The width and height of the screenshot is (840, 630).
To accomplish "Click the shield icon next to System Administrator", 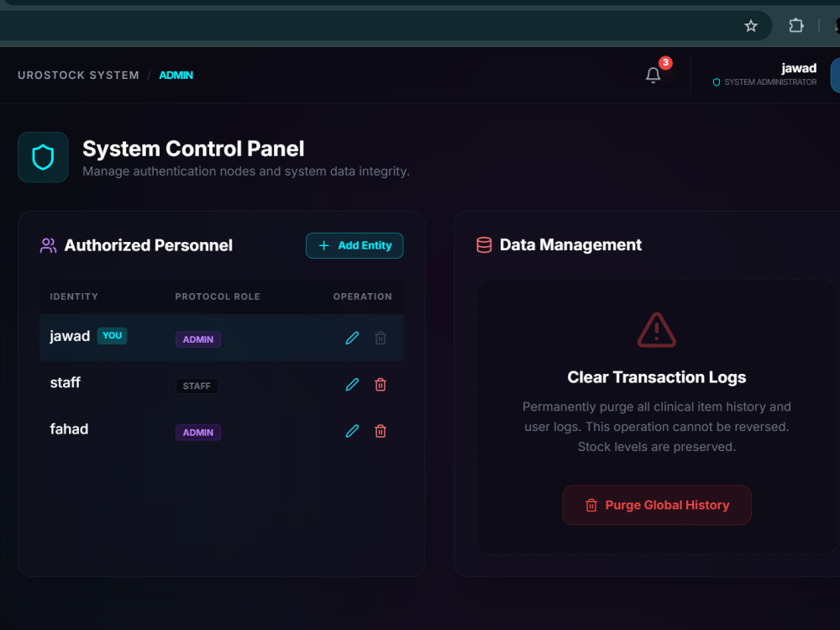I will (x=717, y=82).
